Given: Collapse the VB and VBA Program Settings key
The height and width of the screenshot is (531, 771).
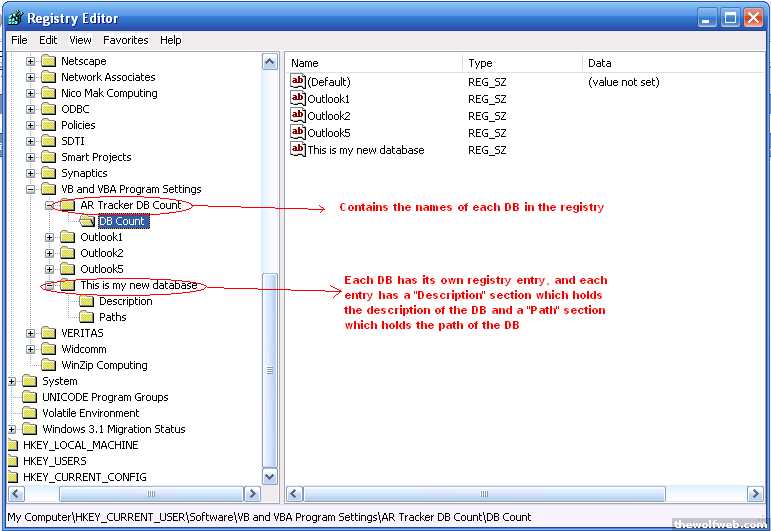Looking at the screenshot, I should 31,189.
